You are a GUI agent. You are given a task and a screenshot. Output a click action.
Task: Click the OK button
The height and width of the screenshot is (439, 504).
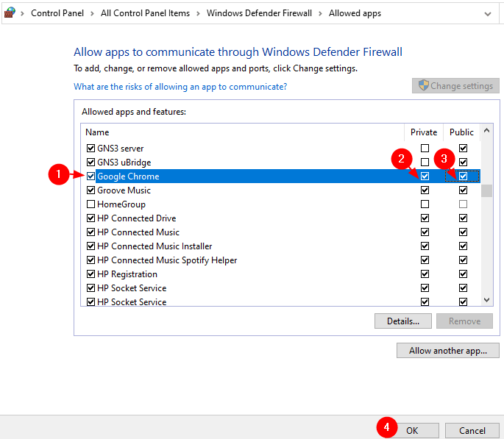pos(412,430)
